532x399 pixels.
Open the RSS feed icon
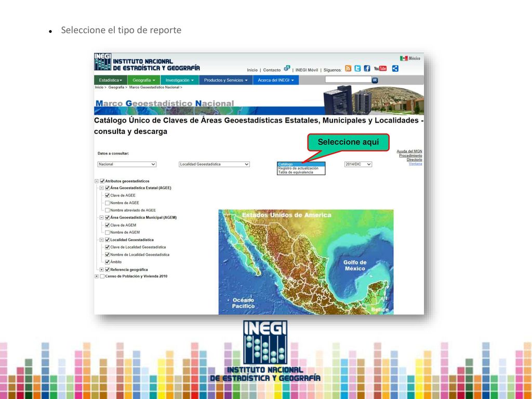(348, 68)
